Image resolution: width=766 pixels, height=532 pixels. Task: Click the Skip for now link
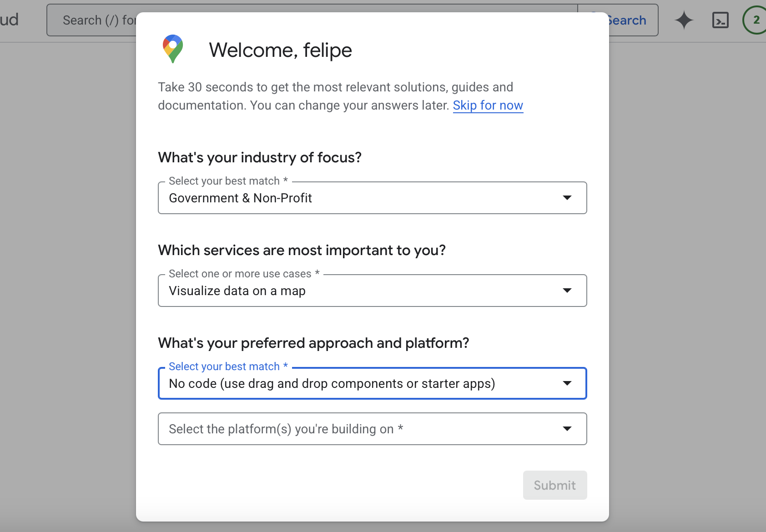[x=488, y=105]
